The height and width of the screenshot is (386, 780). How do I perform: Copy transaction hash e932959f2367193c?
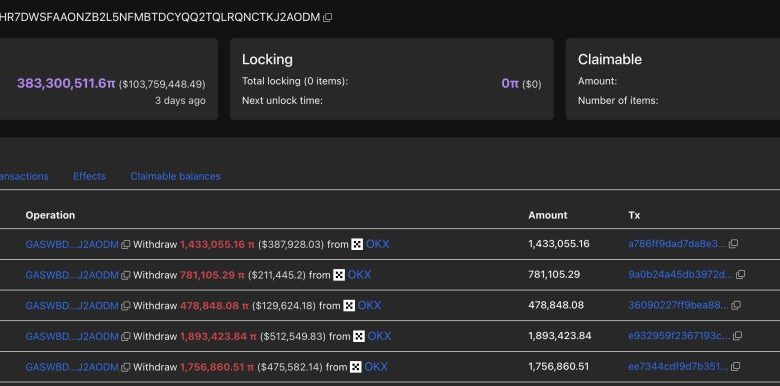pos(738,336)
